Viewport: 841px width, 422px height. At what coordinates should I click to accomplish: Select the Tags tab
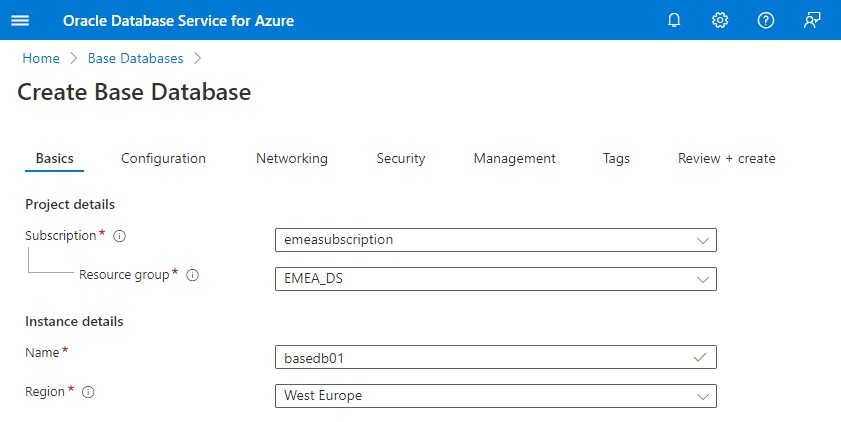coord(616,158)
